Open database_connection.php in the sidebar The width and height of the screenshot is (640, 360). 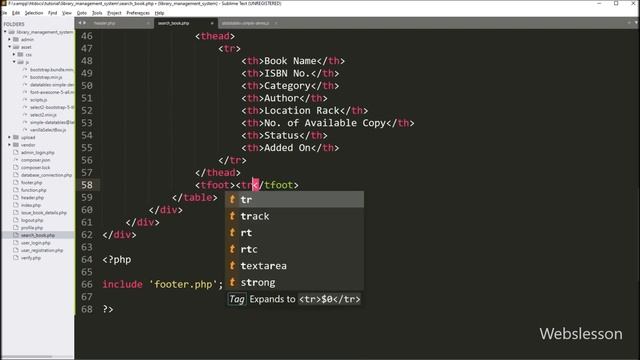pyautogui.click(x=46, y=175)
